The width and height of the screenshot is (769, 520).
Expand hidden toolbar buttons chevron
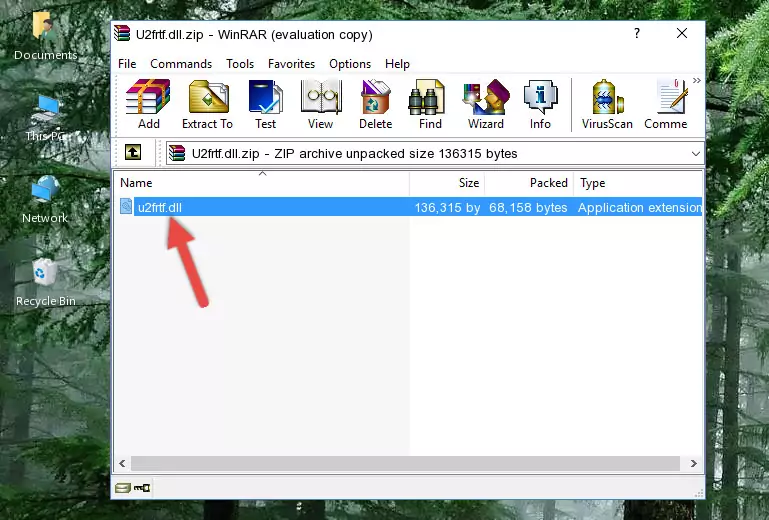[x=696, y=80]
